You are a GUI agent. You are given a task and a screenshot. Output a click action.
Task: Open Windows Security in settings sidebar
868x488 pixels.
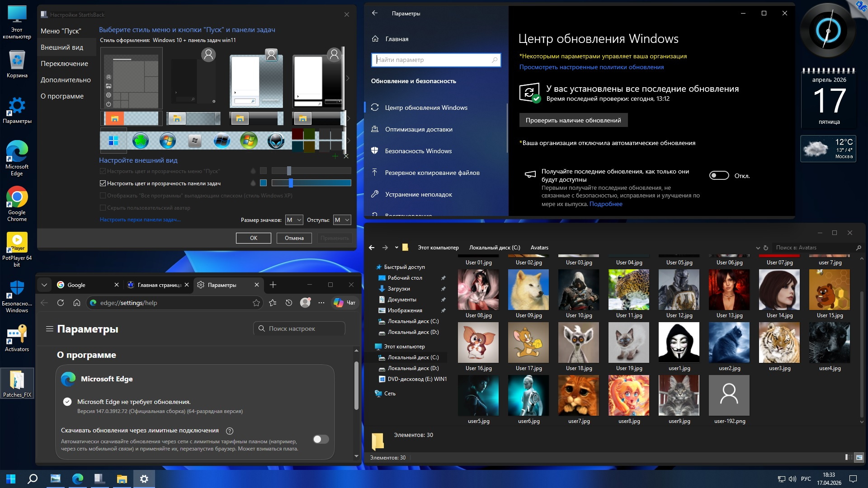coord(418,151)
